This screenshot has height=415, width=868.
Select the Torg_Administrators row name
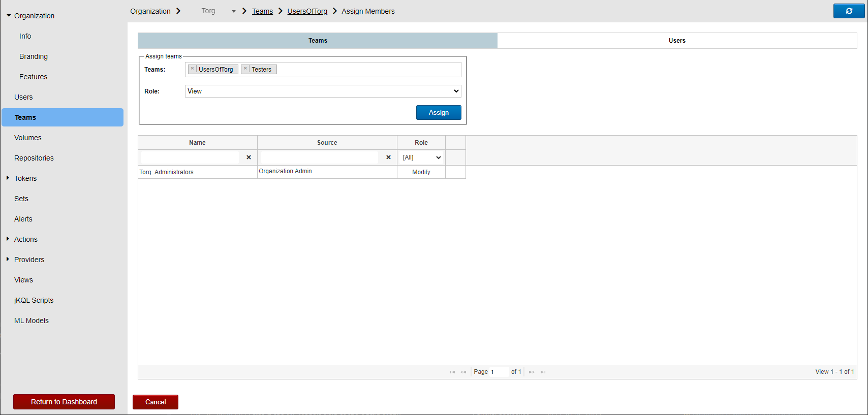click(166, 172)
